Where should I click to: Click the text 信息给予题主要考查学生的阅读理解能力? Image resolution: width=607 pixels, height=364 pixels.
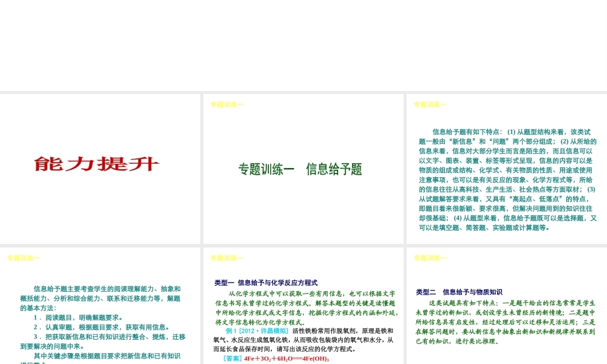tap(93, 289)
